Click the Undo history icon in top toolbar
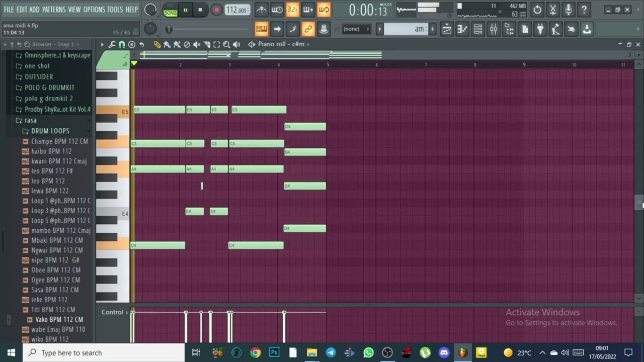Image resolution: width=644 pixels, height=362 pixels. pyautogui.click(x=537, y=10)
